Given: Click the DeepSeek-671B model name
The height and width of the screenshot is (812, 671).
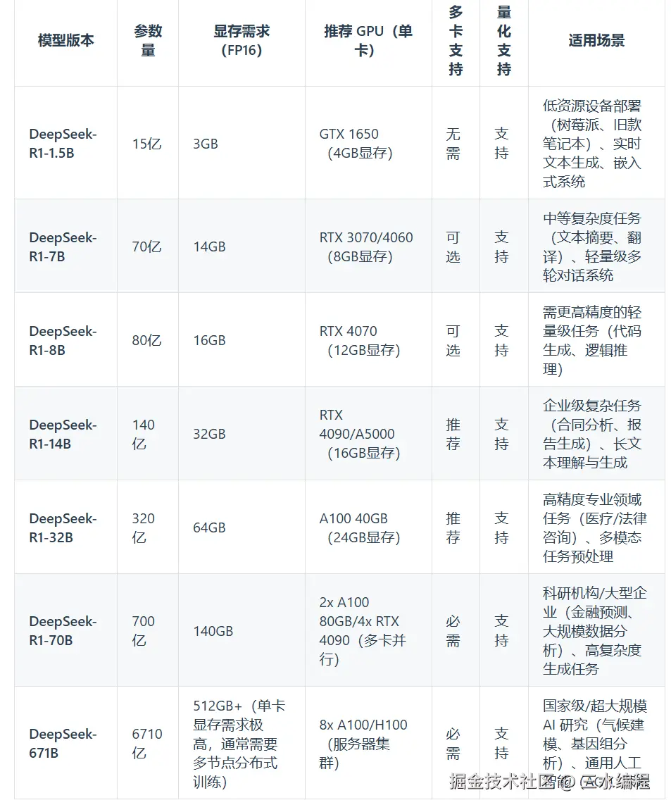Looking at the screenshot, I should tap(63, 743).
